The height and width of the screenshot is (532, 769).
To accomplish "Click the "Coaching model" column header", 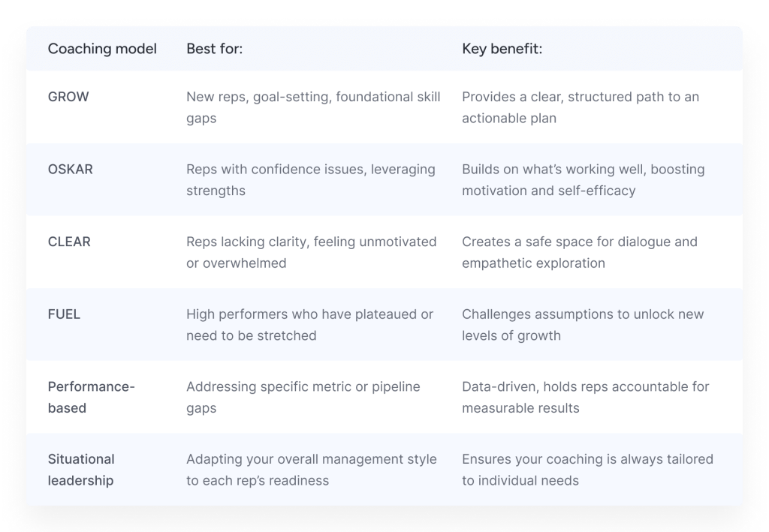I will [x=102, y=50].
